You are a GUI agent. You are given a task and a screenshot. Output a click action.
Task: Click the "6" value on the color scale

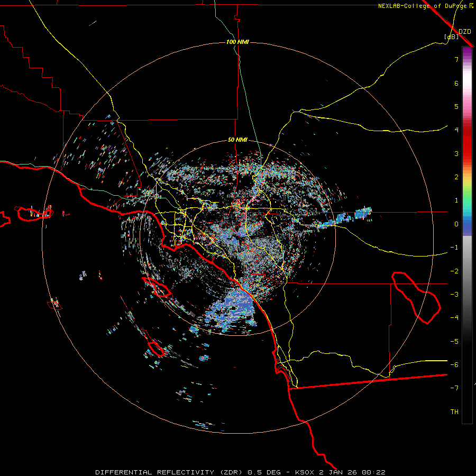pos(456,83)
